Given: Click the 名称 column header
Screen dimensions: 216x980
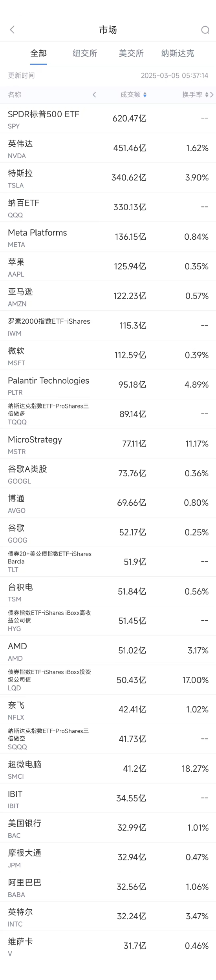Looking at the screenshot, I should 15,95.
